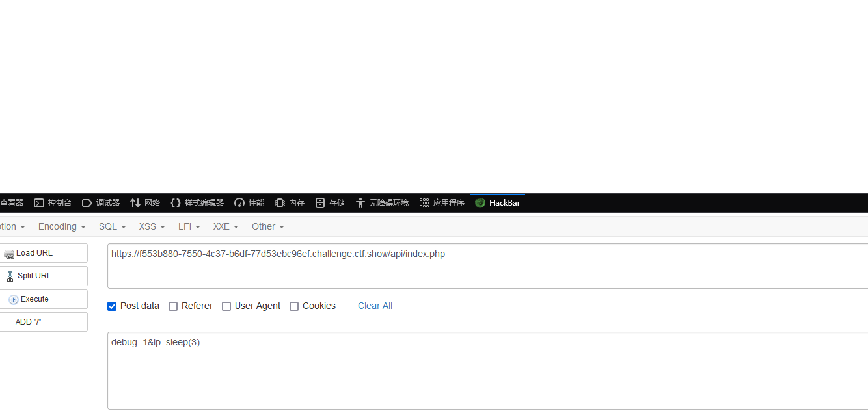868x413 pixels.
Task: Expand the XXE dropdown menu
Action: point(226,226)
